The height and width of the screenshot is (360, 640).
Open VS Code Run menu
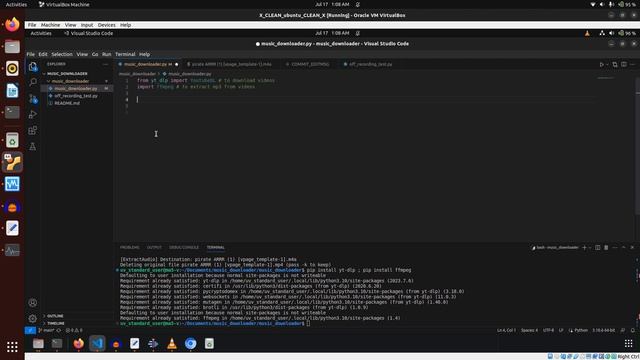coord(107,54)
